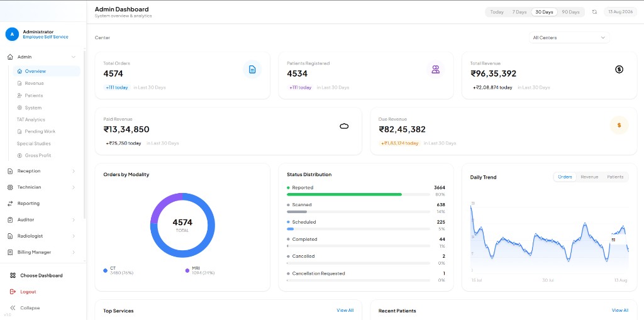Image resolution: width=644 pixels, height=320 pixels.
Task: Click the '+111 today' Total Orders badge
Action: point(116,87)
